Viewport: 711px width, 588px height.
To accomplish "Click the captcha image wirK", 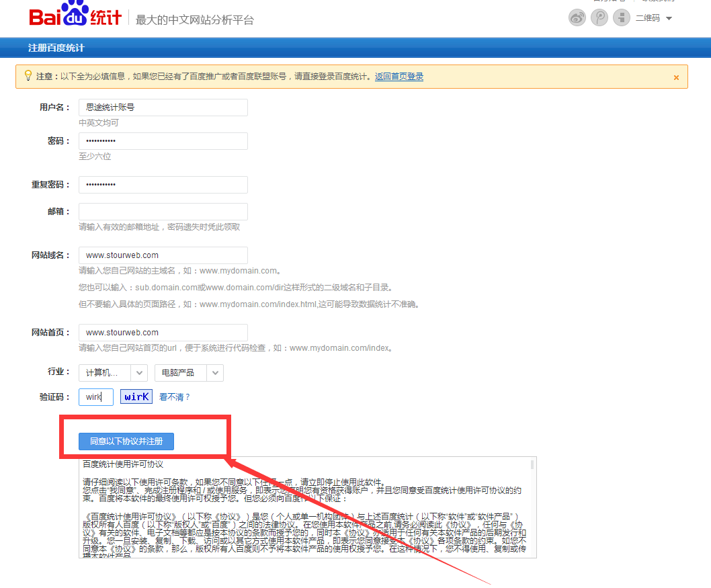I will 136,396.
